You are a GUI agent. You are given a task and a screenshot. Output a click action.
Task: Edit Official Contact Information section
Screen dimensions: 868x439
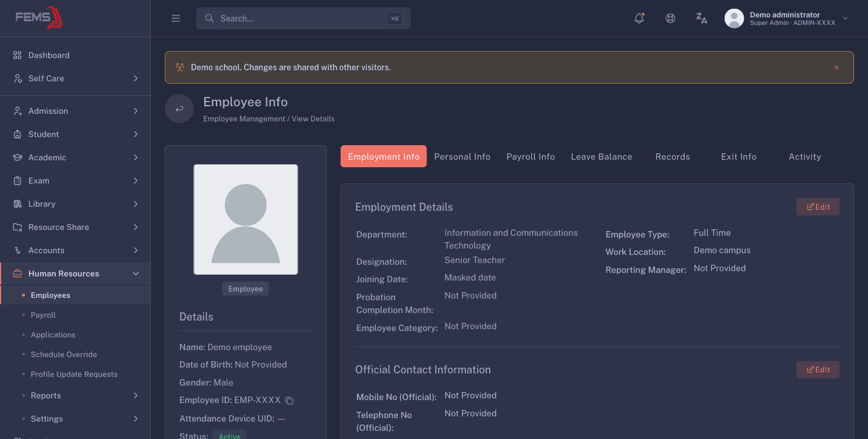tap(818, 369)
